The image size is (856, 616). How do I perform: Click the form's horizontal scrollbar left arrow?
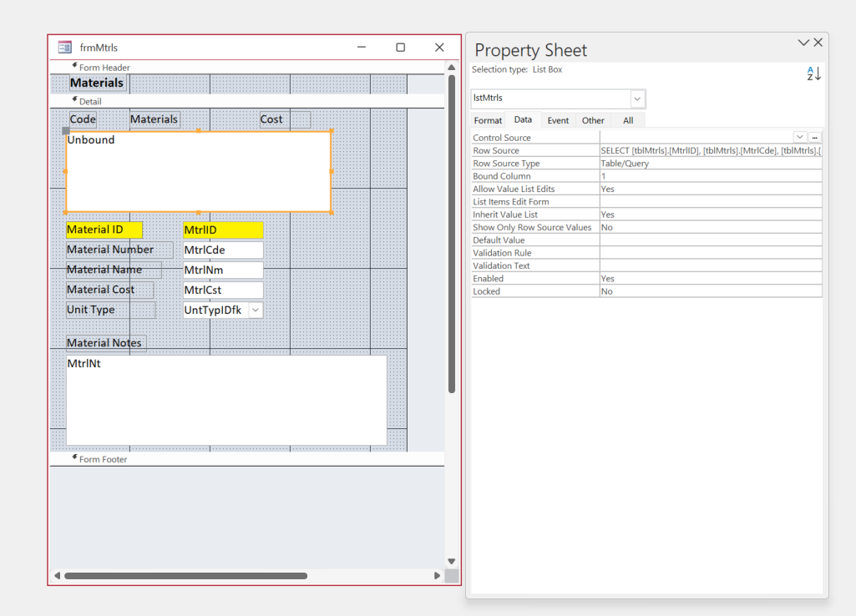(58, 576)
